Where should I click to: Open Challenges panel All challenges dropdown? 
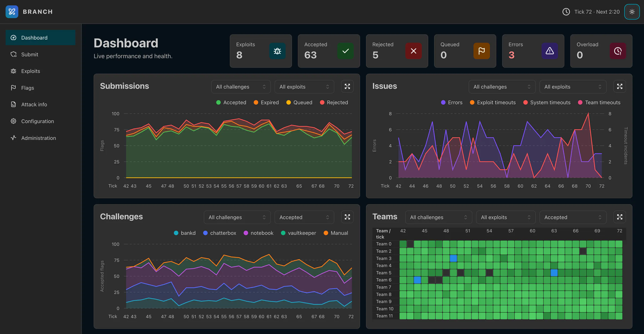237,217
